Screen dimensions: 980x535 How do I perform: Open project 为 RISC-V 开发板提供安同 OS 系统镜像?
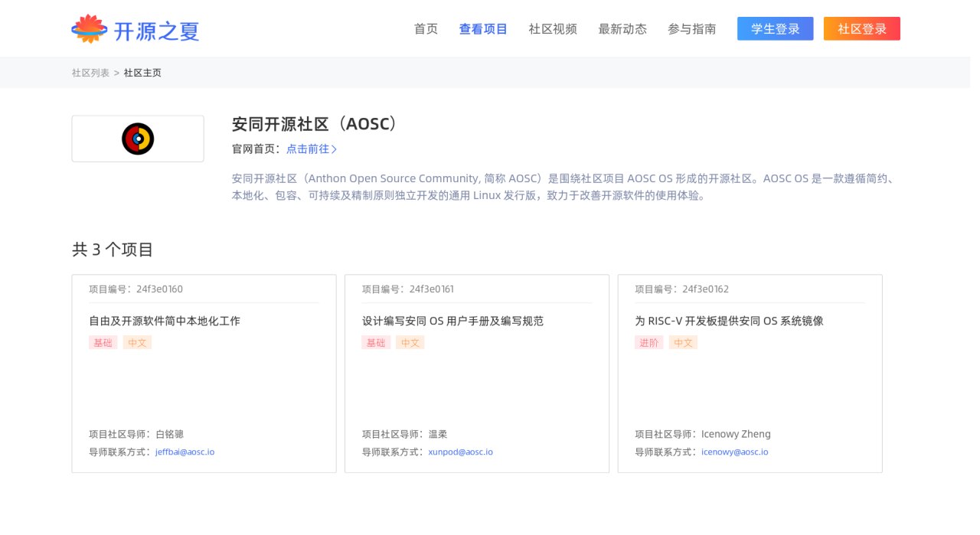729,321
